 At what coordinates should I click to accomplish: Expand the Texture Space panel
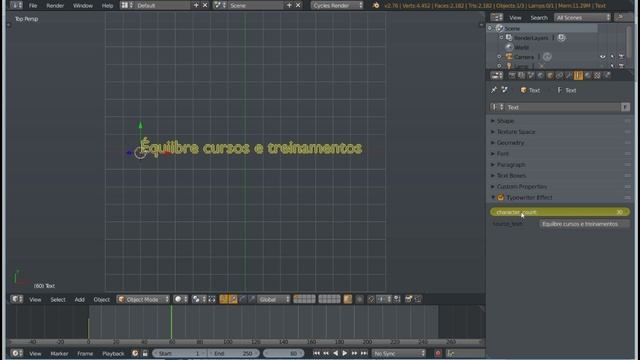pos(516,132)
